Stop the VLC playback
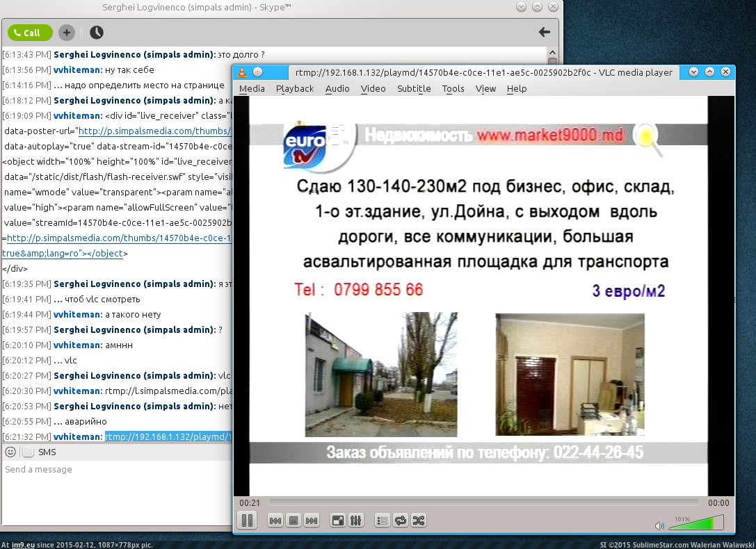 [x=293, y=521]
